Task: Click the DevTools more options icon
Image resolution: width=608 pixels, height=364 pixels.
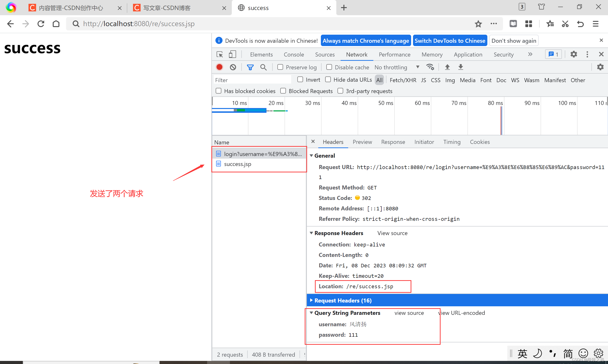Action: [x=587, y=54]
